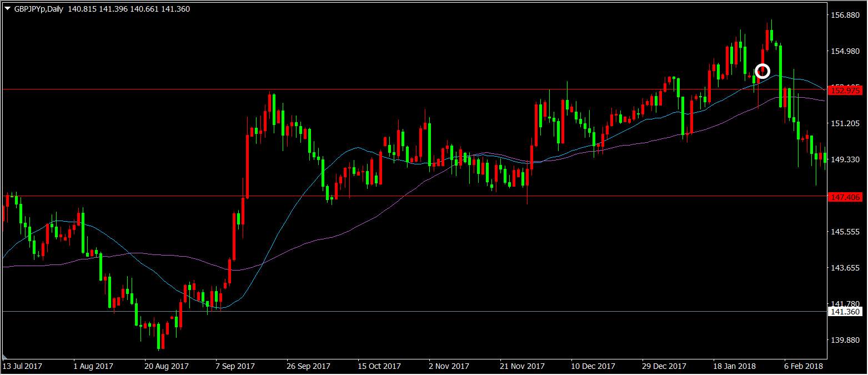868x375 pixels.
Task: Click the 26 Sep 2017 date label
Action: click(309, 366)
